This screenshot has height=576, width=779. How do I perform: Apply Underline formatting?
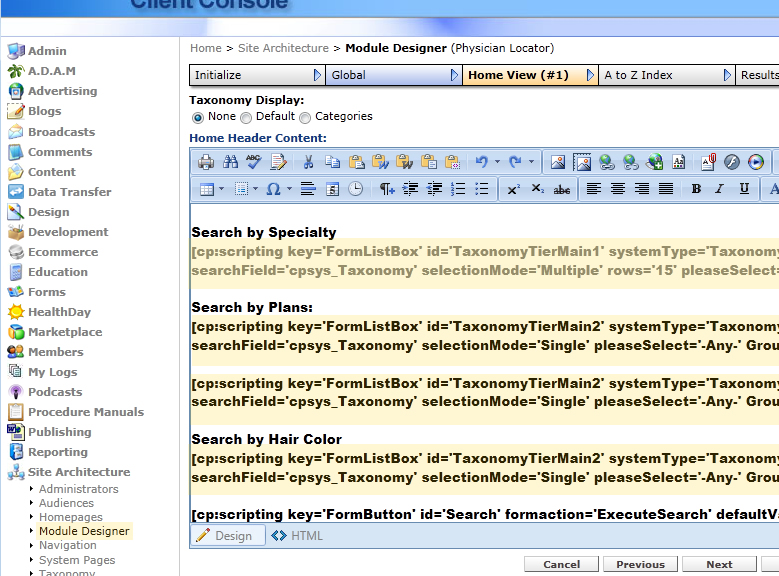click(x=744, y=189)
